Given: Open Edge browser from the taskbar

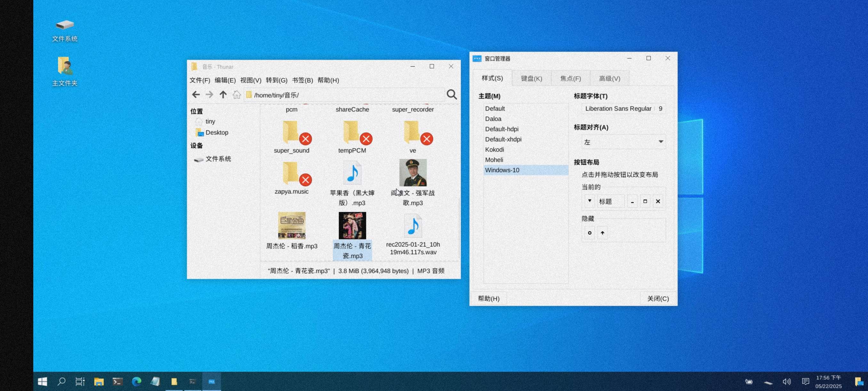Looking at the screenshot, I should click(136, 382).
